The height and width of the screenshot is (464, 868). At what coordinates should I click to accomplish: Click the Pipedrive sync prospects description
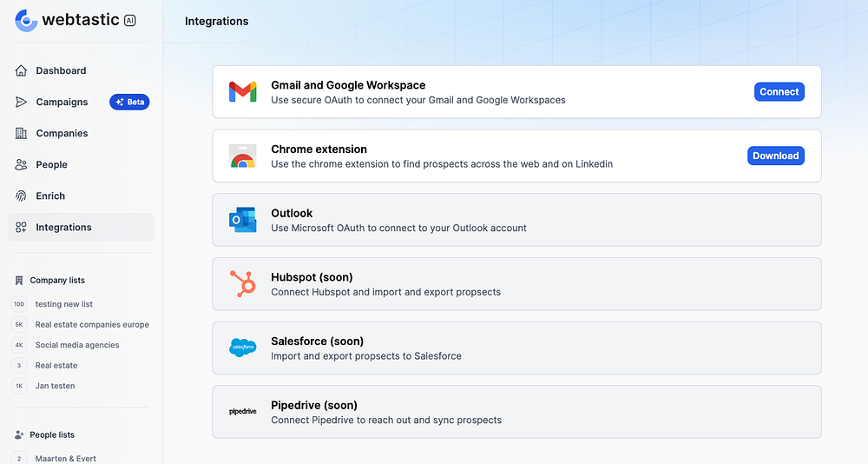[x=386, y=421]
